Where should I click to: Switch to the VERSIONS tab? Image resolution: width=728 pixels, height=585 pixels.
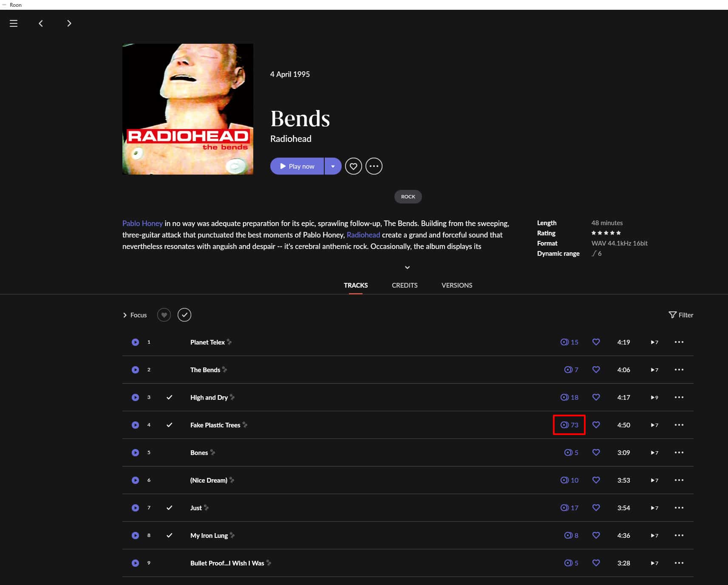tap(457, 285)
